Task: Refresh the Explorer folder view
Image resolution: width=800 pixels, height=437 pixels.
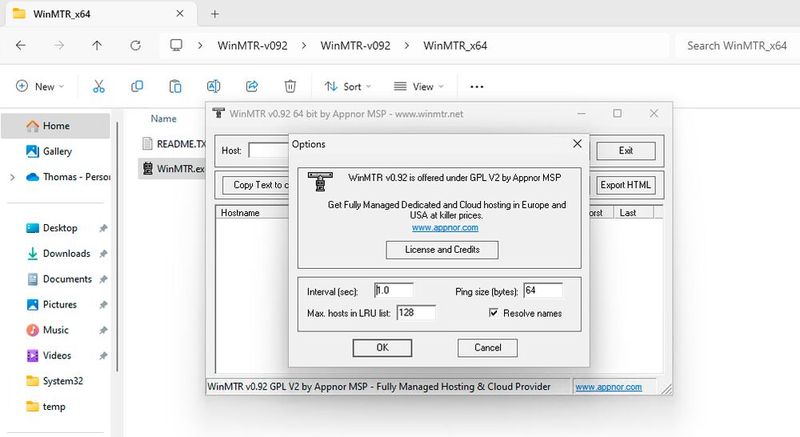Action: coord(135,45)
